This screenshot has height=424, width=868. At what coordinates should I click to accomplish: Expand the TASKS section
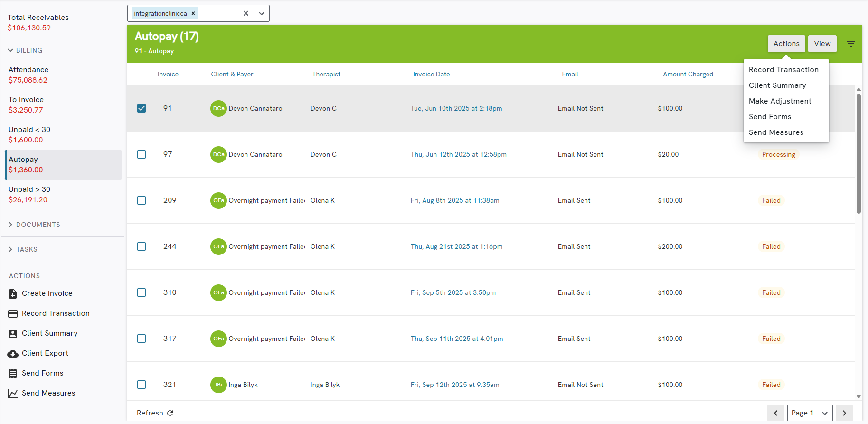tap(23, 249)
